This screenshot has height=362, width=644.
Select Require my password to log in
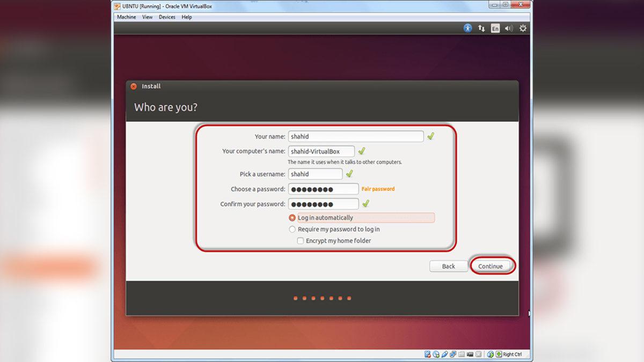[292, 229]
